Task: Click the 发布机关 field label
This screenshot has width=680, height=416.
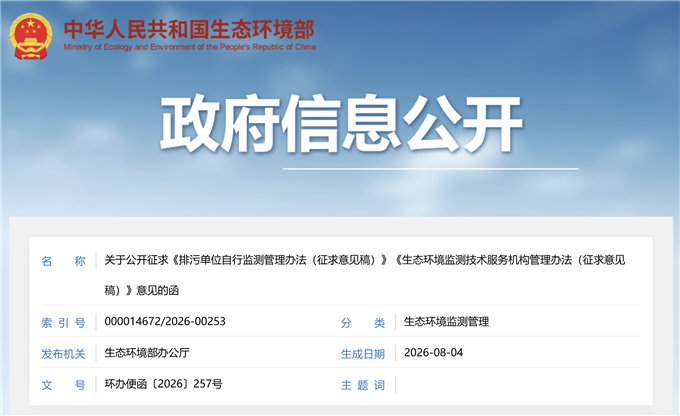Action: click(x=63, y=354)
